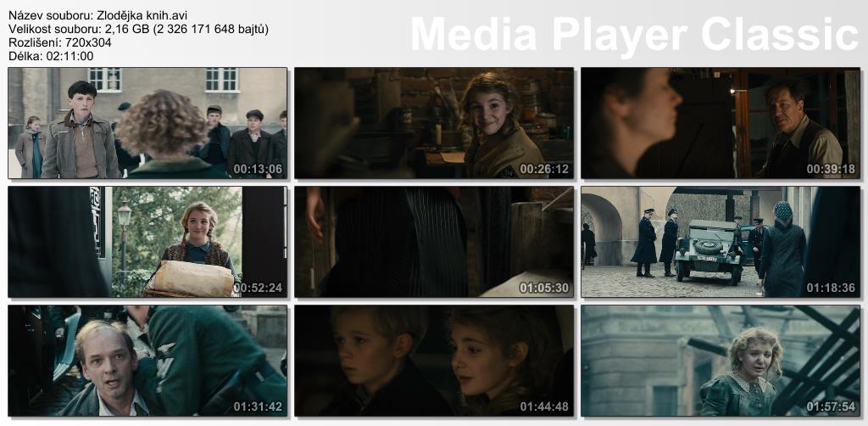
Task: Select the thumbnail of boy and girl at 01:44:48
Action: click(x=434, y=361)
